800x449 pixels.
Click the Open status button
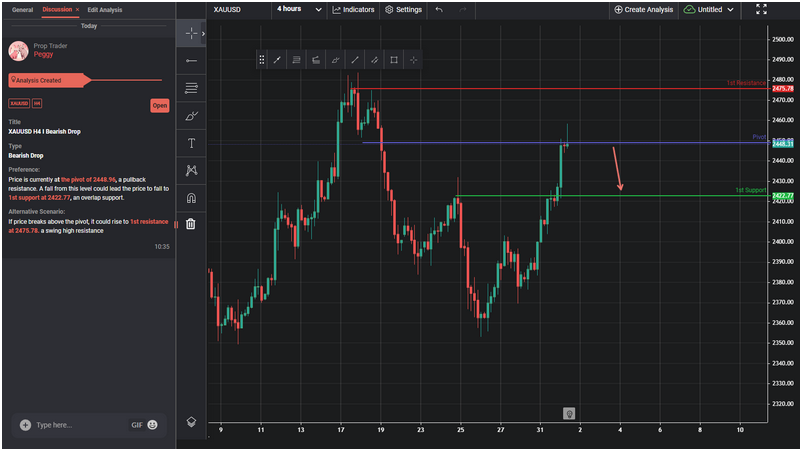(x=160, y=106)
